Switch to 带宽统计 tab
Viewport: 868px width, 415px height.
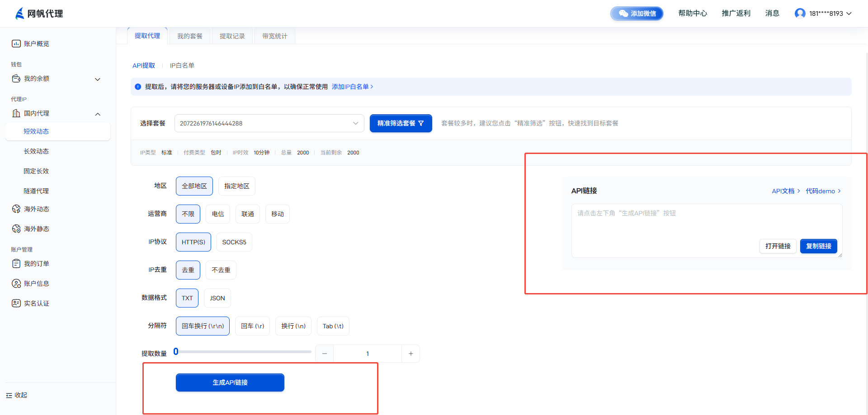click(x=275, y=36)
